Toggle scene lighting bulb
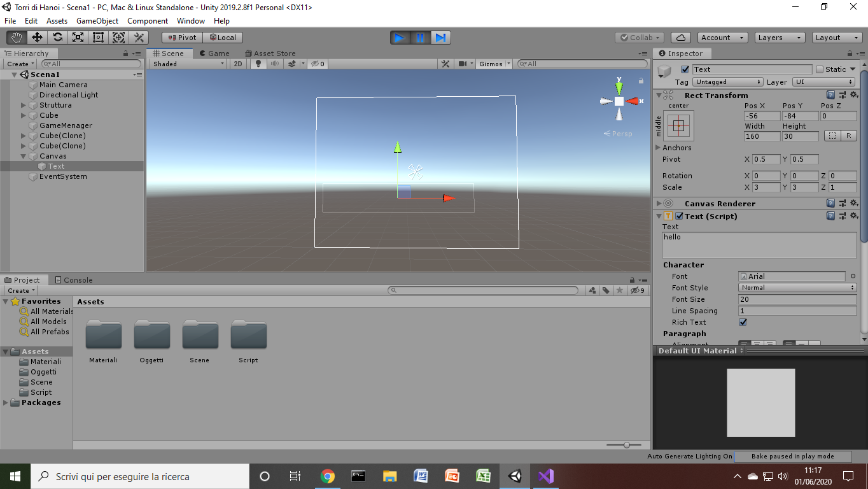 click(x=258, y=64)
